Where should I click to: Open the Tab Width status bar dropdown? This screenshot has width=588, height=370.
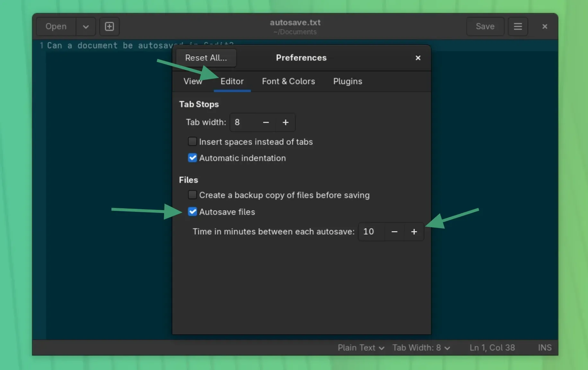421,348
